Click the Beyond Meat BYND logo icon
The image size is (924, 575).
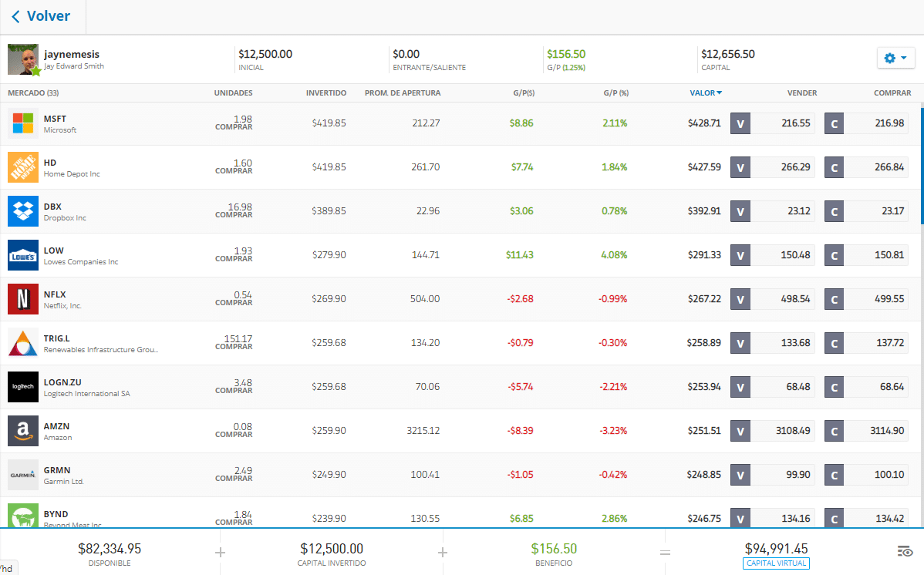[x=23, y=516]
